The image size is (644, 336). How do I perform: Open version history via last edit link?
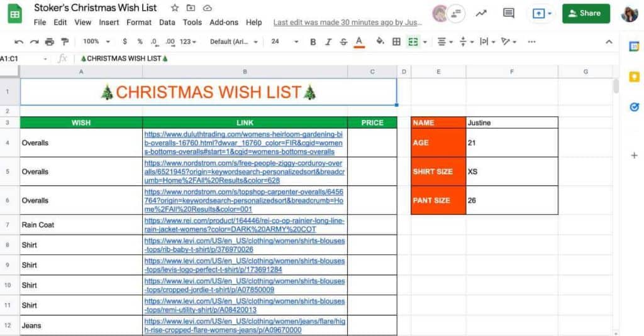click(347, 22)
